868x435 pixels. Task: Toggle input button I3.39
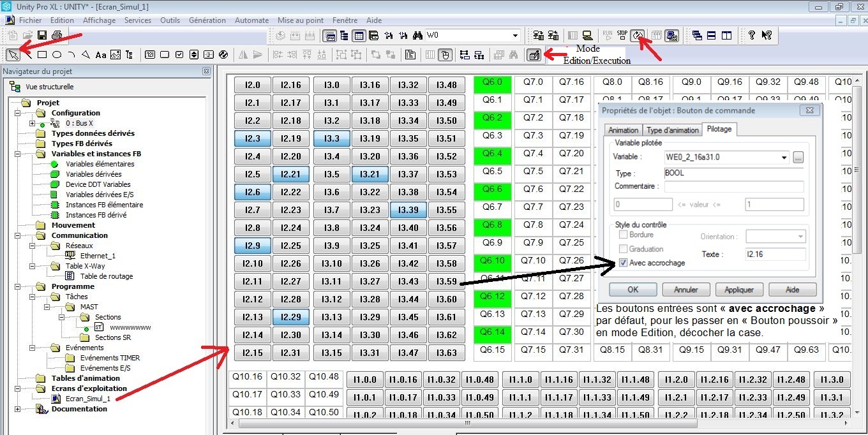(x=408, y=210)
